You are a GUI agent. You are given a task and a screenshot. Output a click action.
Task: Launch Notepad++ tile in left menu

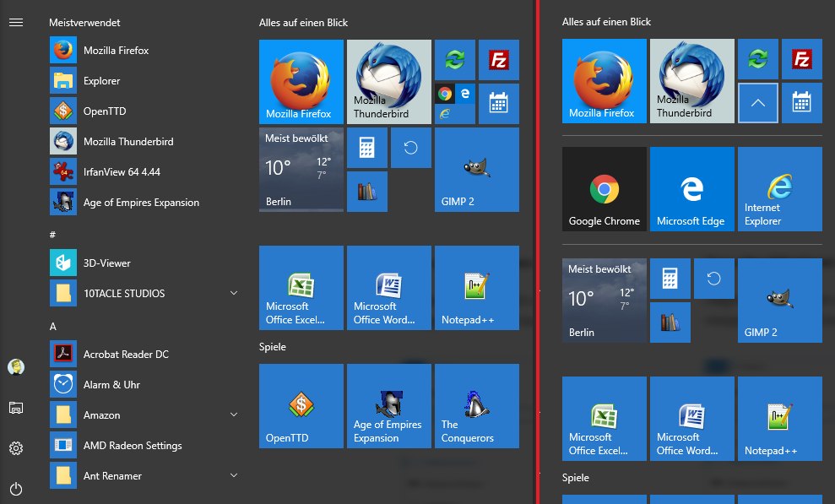[x=477, y=288]
